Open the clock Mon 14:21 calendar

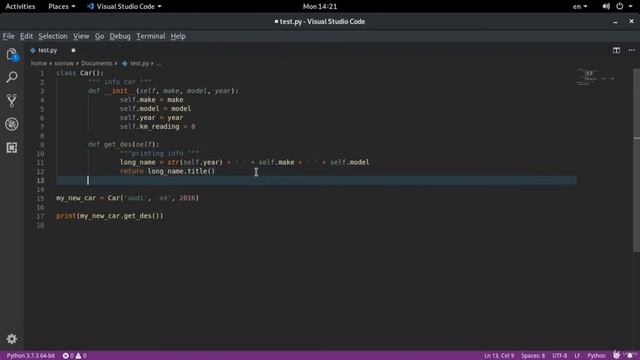click(x=320, y=7)
